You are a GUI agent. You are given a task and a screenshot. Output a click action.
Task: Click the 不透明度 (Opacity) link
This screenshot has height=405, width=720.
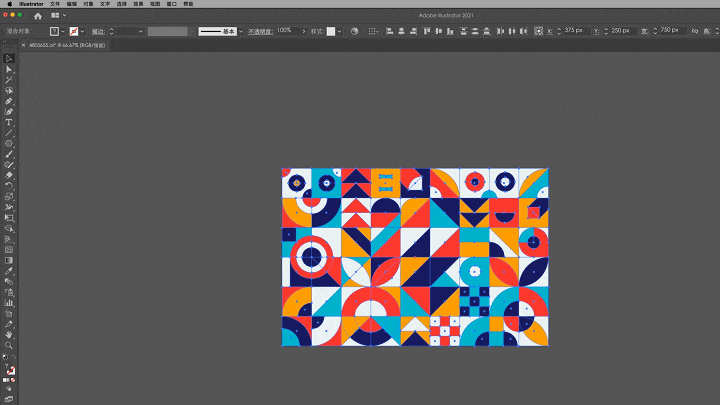[x=261, y=31]
